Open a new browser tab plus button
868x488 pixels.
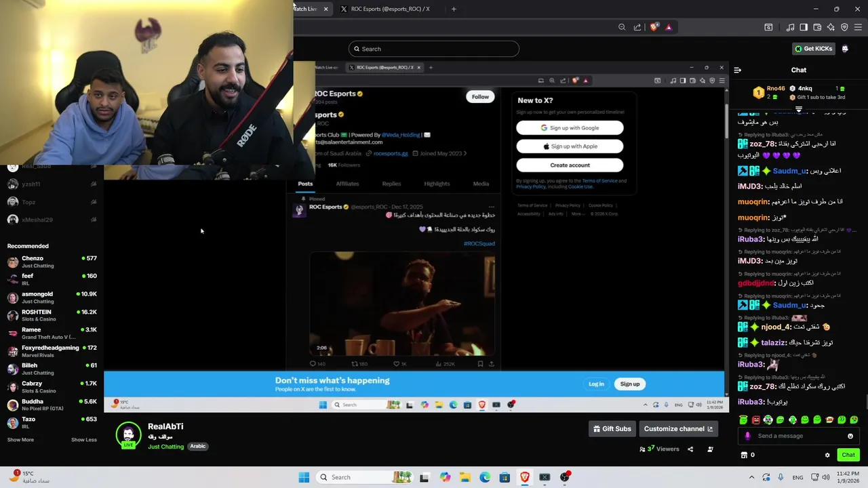click(454, 9)
